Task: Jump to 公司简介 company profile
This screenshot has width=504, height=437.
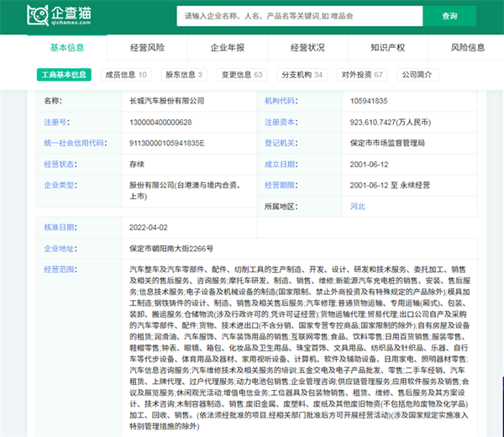Action: (x=422, y=75)
